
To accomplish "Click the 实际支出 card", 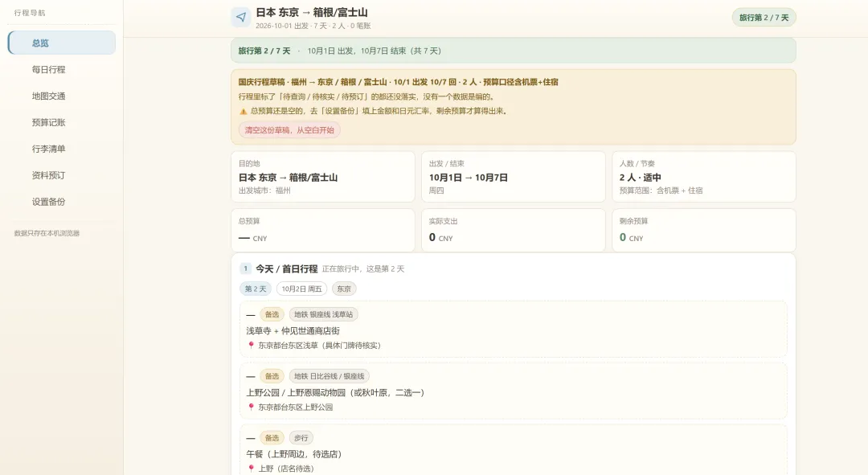I will pyautogui.click(x=513, y=231).
